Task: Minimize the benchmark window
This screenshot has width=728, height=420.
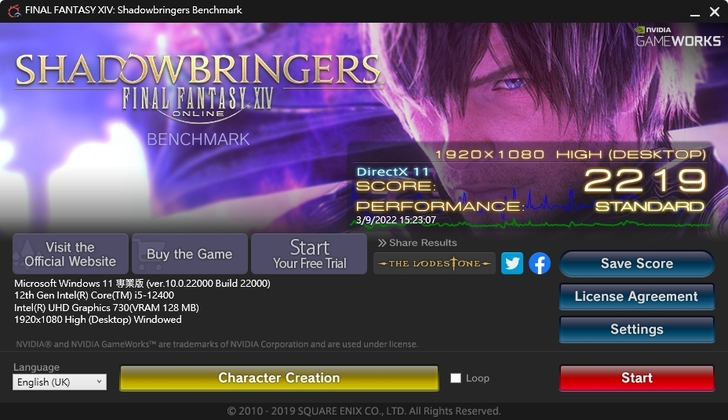Action: [695, 12]
